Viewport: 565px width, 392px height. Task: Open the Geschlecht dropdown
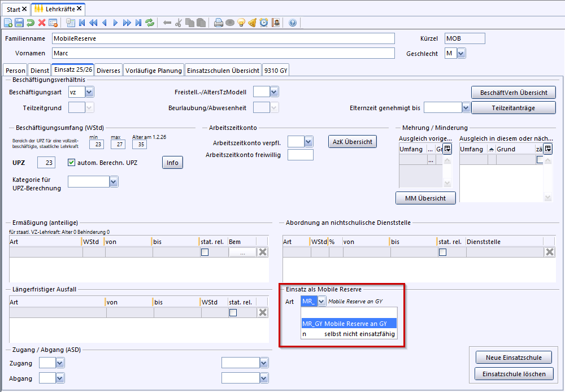click(461, 53)
